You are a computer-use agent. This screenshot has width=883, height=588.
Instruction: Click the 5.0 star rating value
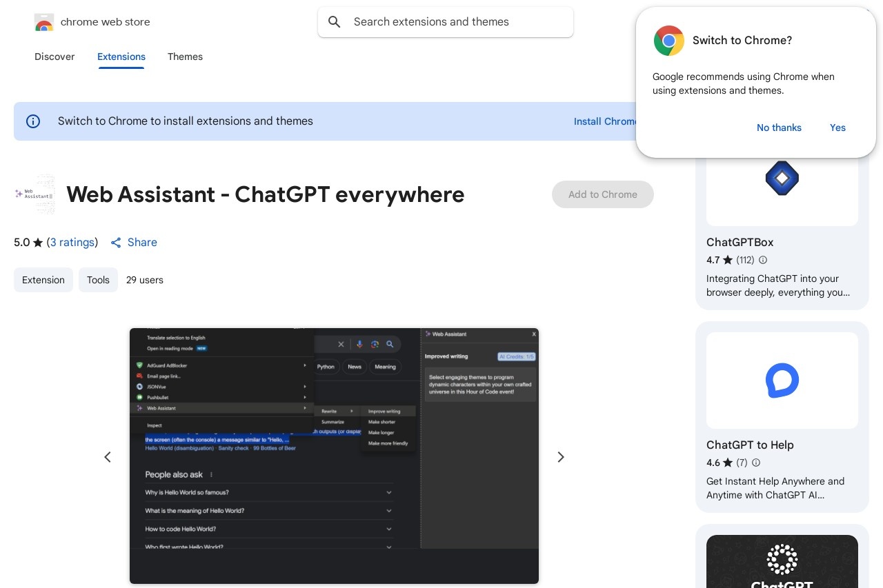coord(22,243)
